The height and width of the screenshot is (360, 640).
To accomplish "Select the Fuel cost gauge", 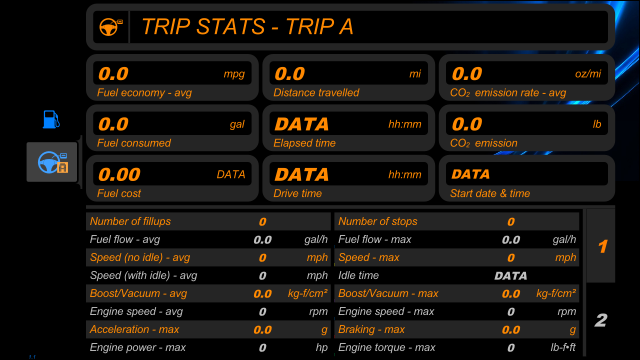I will tap(172, 179).
